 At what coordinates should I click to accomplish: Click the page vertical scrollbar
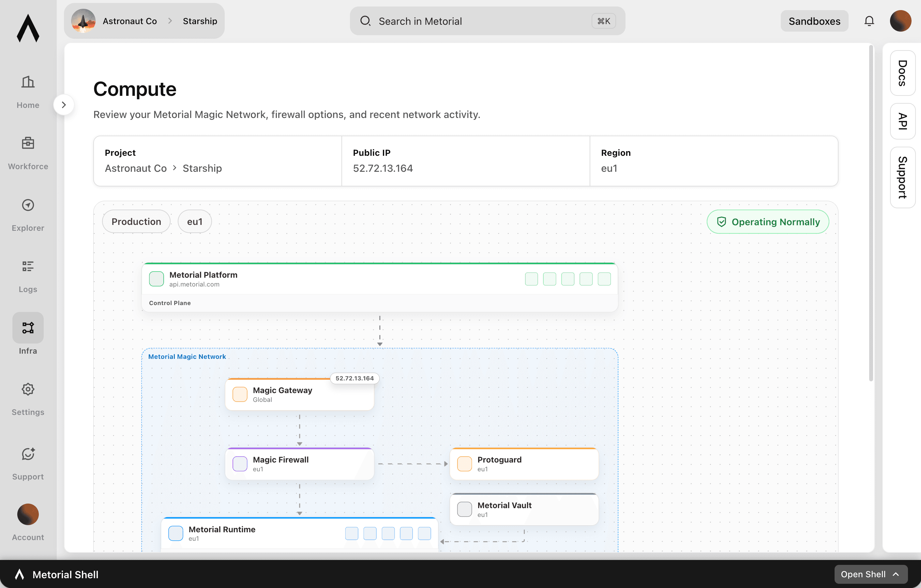coord(870,213)
